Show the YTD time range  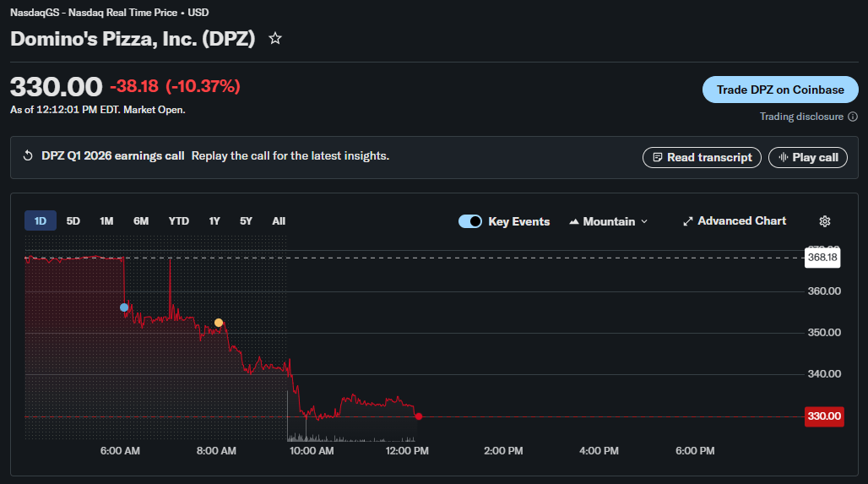pos(179,221)
